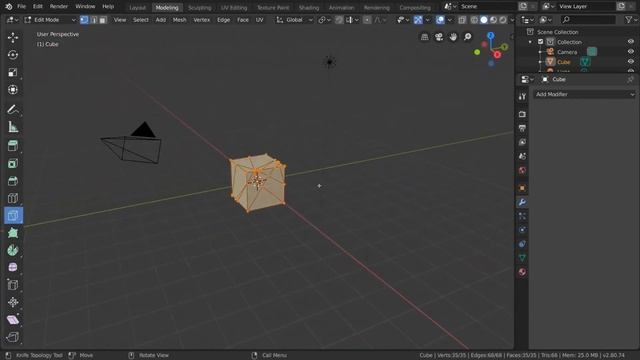Open the Render menu
The width and height of the screenshot is (640, 360).
59,7
